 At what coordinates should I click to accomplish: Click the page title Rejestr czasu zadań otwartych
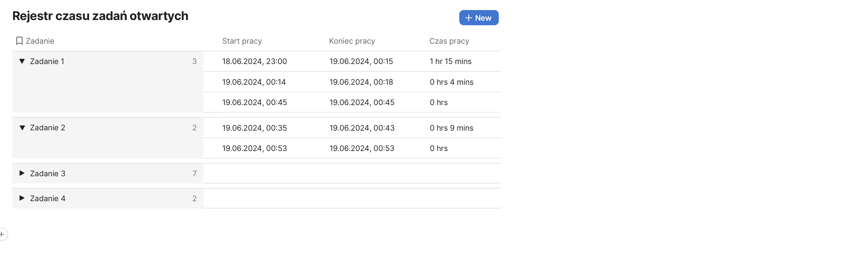click(x=100, y=16)
